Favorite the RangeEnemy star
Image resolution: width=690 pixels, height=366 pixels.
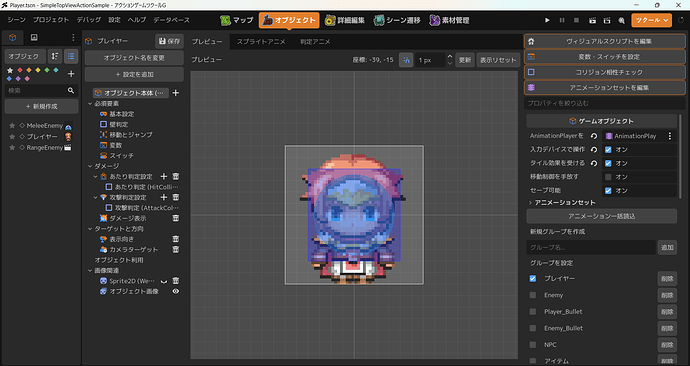pyautogui.click(x=12, y=148)
